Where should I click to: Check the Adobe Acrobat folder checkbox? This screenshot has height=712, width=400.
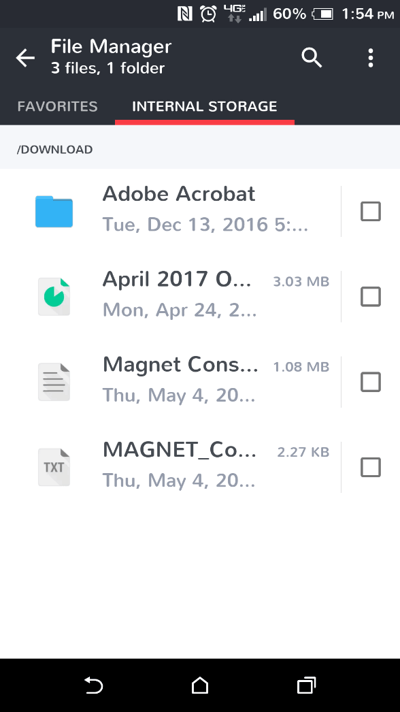[370, 212]
